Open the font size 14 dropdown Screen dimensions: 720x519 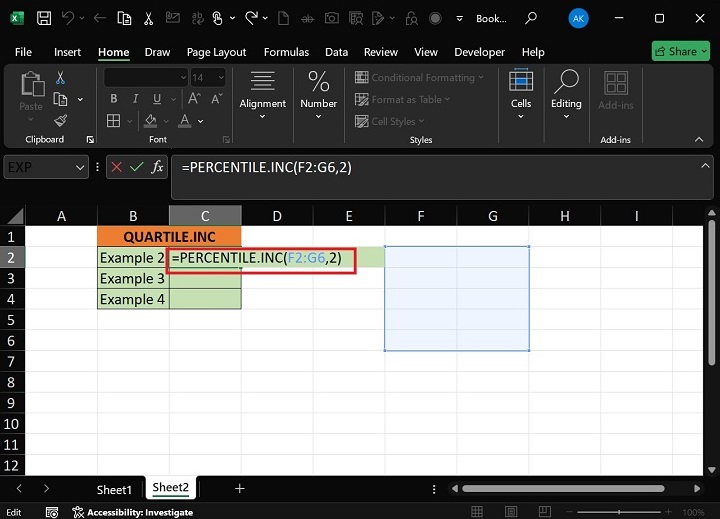tap(221, 78)
